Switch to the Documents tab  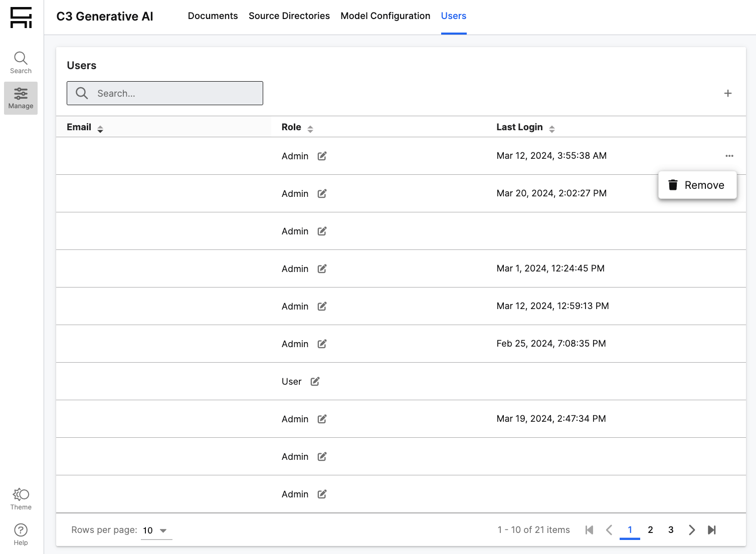coord(213,16)
